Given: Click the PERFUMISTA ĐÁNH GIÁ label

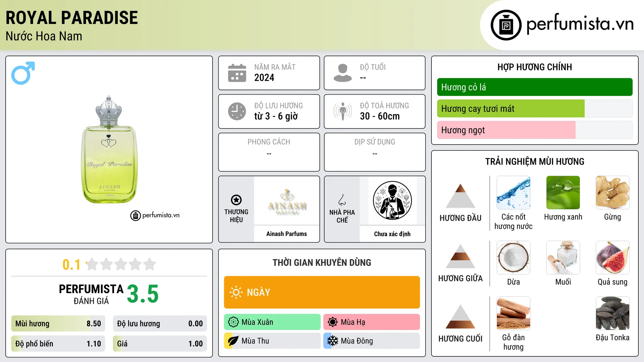Looking at the screenshot, I should pos(91,294).
